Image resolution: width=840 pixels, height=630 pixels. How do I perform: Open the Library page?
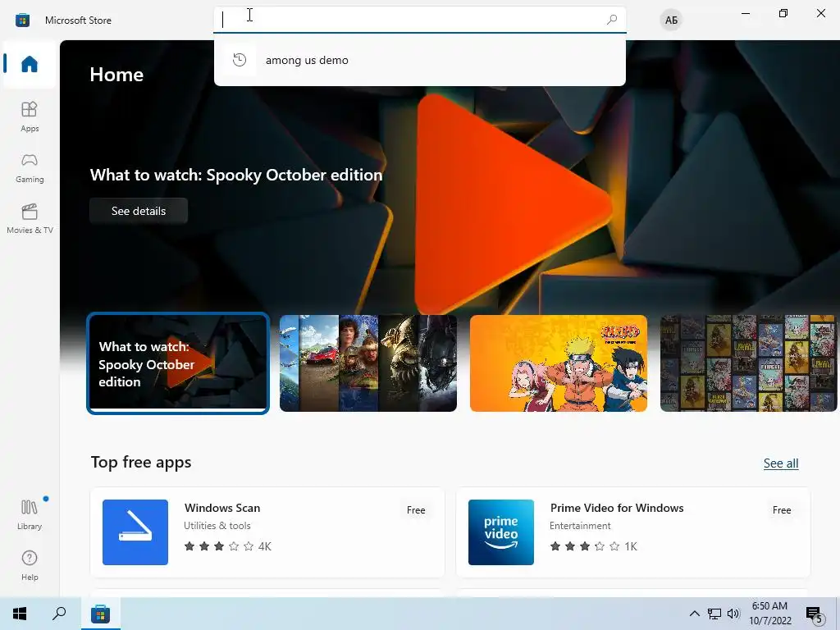click(x=30, y=514)
